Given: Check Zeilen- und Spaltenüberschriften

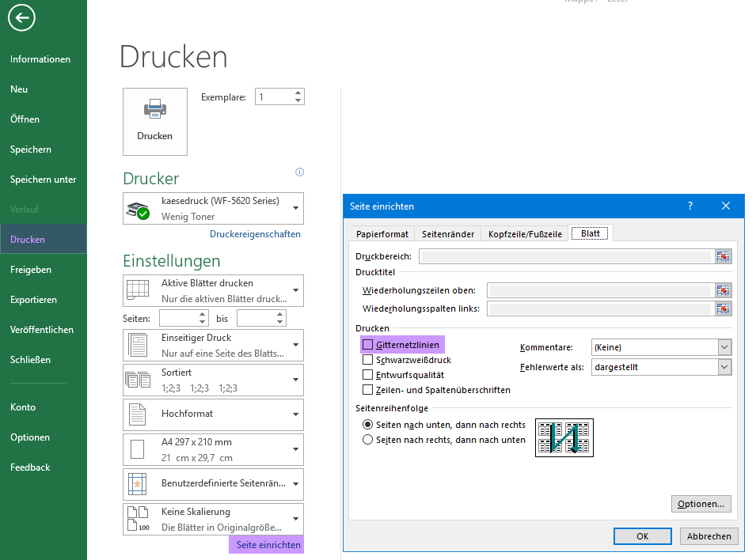Looking at the screenshot, I should [367, 389].
